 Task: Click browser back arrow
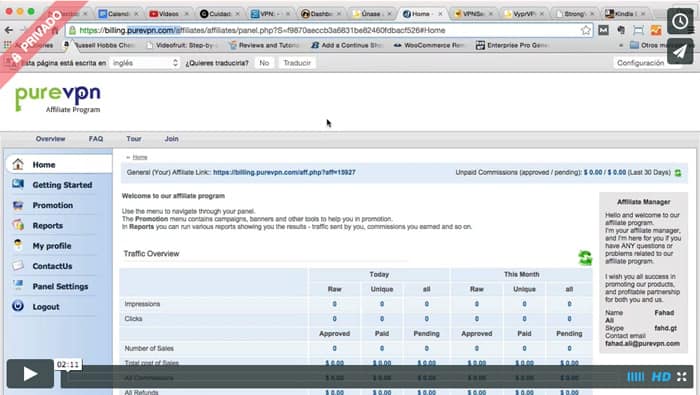coord(9,30)
